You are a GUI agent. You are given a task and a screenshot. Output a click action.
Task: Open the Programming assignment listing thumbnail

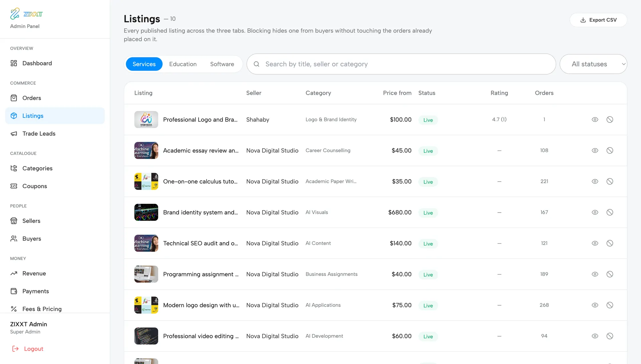(x=146, y=274)
